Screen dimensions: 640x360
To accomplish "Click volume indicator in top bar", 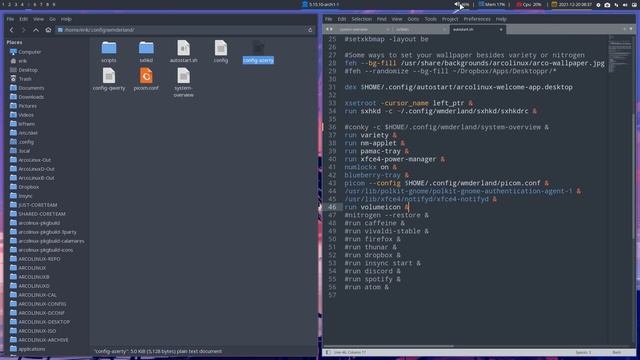I will tap(462, 4).
